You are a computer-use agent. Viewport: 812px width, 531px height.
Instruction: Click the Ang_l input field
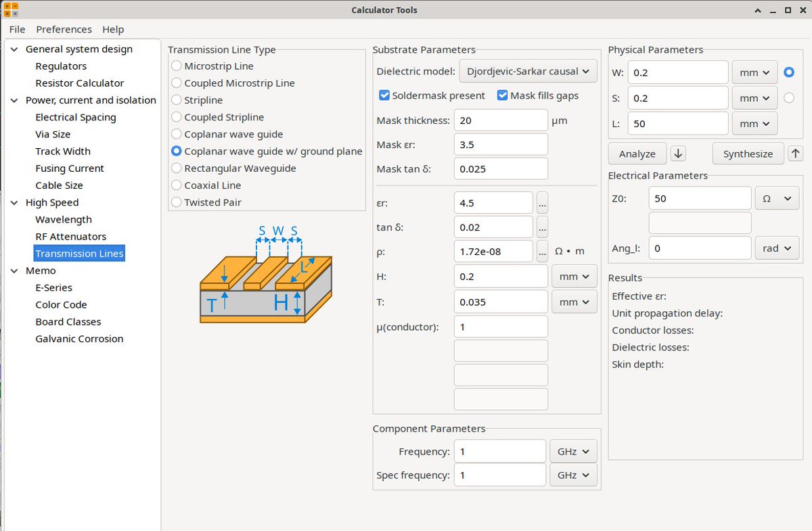[700, 248]
